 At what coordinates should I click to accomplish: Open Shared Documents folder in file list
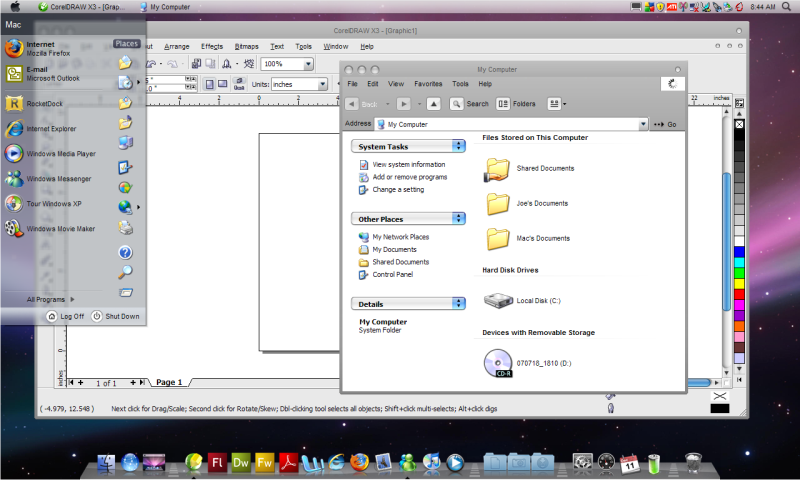(x=529, y=169)
